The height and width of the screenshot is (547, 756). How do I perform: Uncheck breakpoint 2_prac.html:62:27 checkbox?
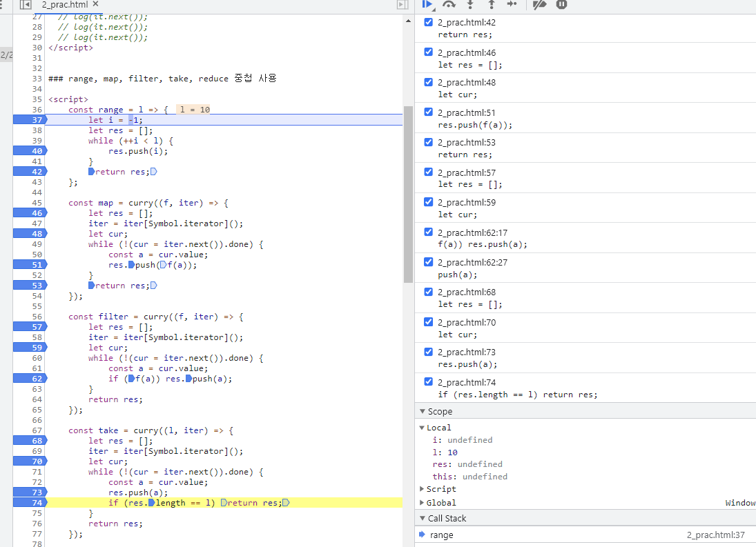pos(428,262)
